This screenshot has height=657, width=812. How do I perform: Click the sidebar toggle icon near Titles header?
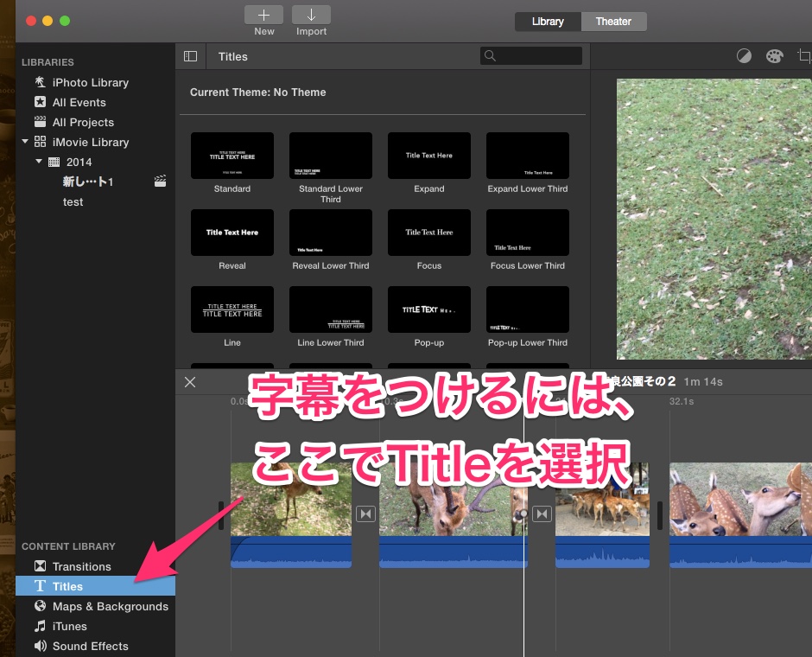tap(190, 55)
